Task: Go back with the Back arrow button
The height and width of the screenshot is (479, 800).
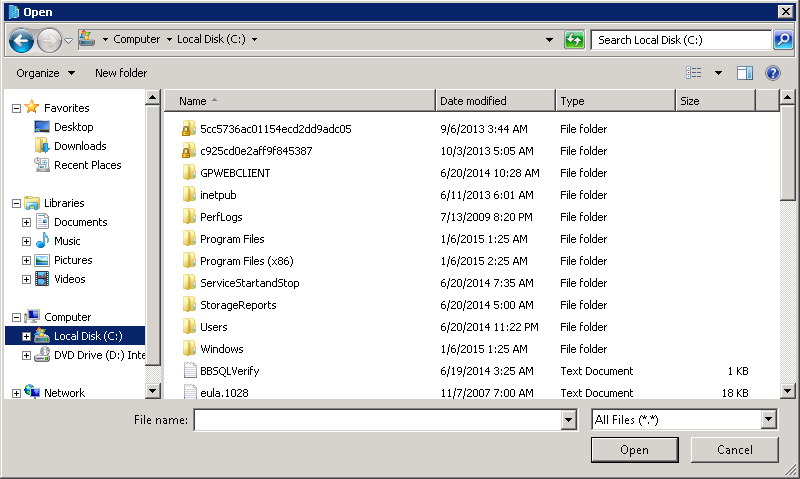Action: [x=21, y=40]
